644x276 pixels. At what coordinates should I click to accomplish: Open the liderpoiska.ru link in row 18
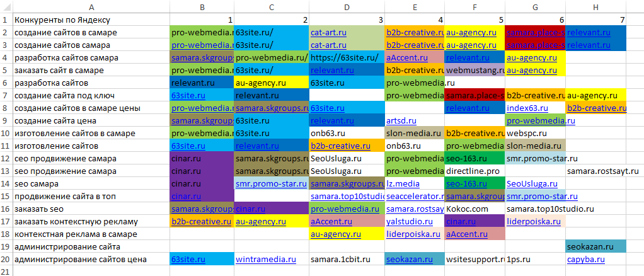413,234
